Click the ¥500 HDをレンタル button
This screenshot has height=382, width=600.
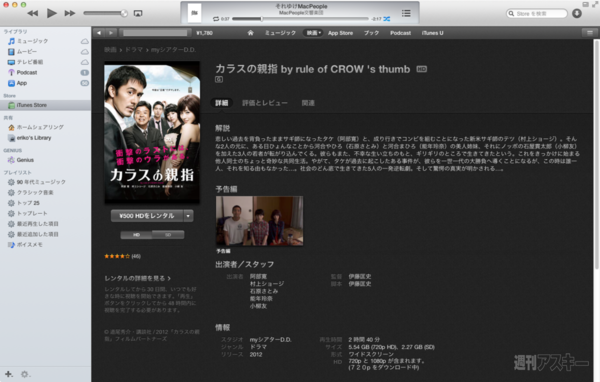click(147, 216)
